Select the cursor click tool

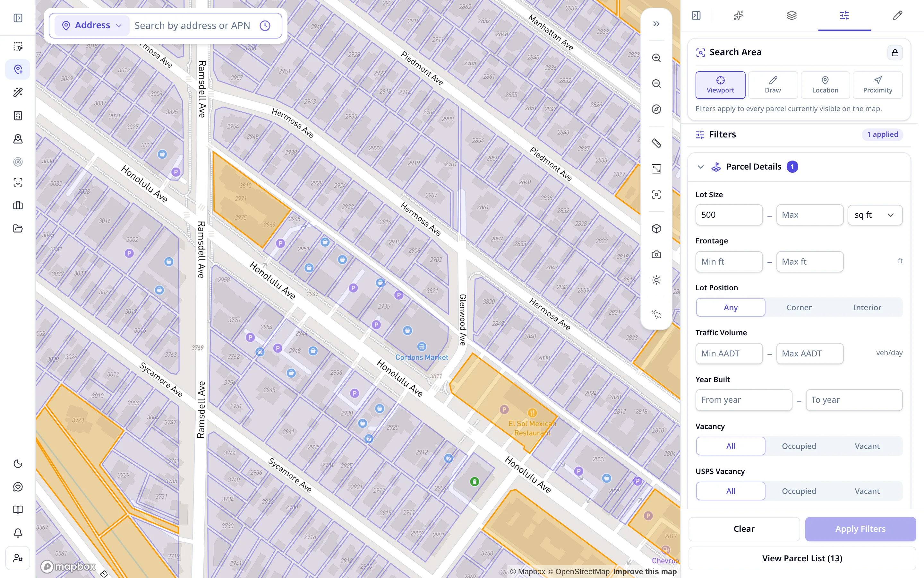point(656,314)
